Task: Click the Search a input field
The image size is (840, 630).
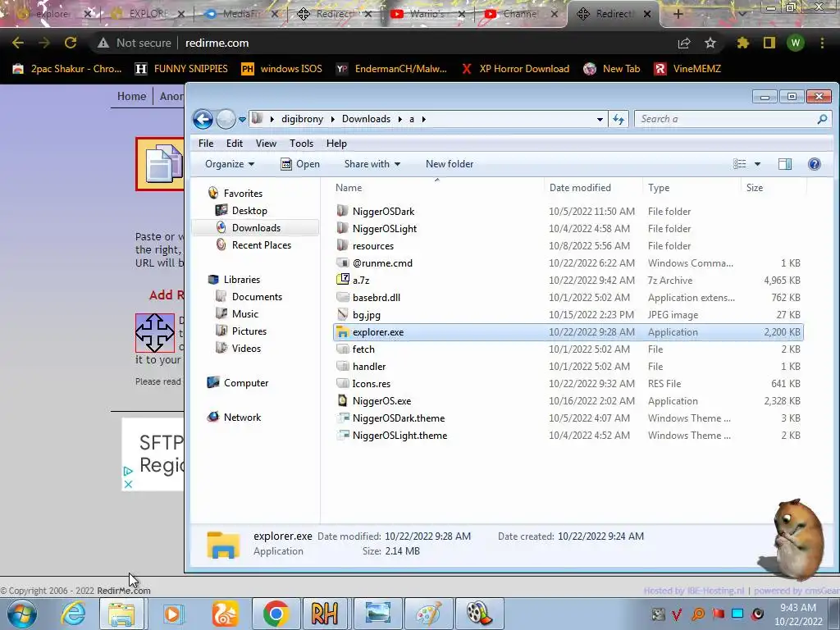Action: pyautogui.click(x=733, y=119)
